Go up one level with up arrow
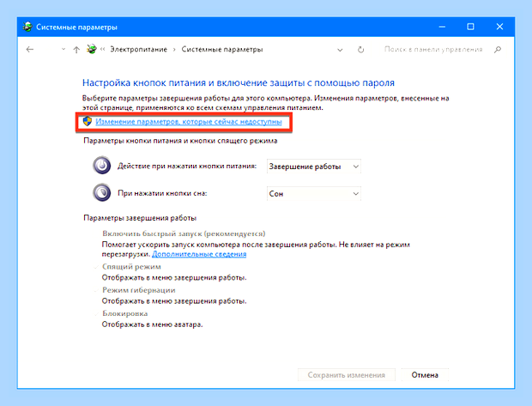The height and width of the screenshot is (406, 532). [76, 50]
